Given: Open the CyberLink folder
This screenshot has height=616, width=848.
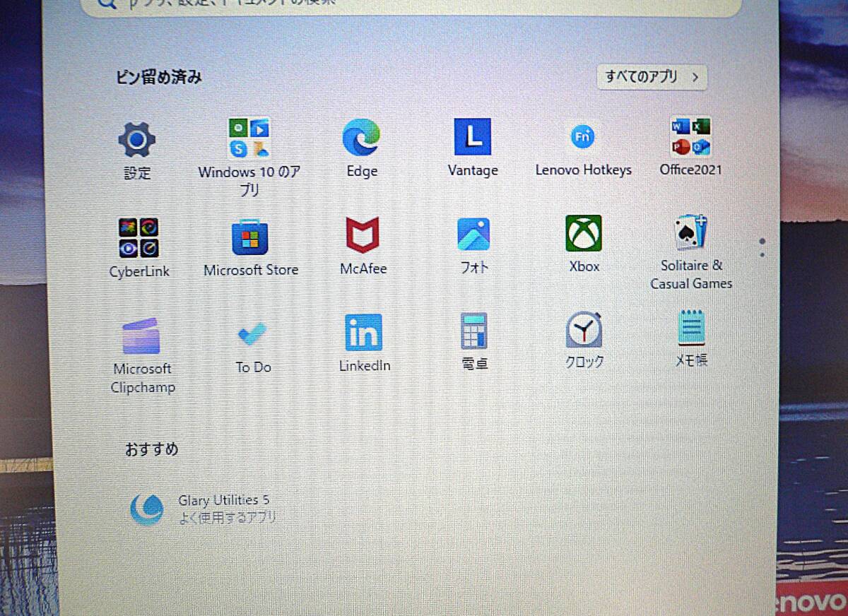Looking at the screenshot, I should coord(139,248).
